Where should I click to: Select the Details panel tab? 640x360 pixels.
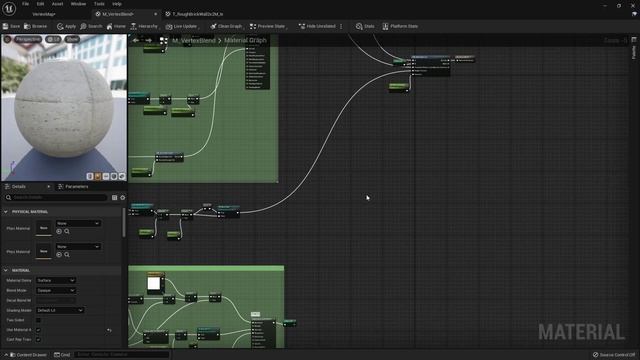18,187
